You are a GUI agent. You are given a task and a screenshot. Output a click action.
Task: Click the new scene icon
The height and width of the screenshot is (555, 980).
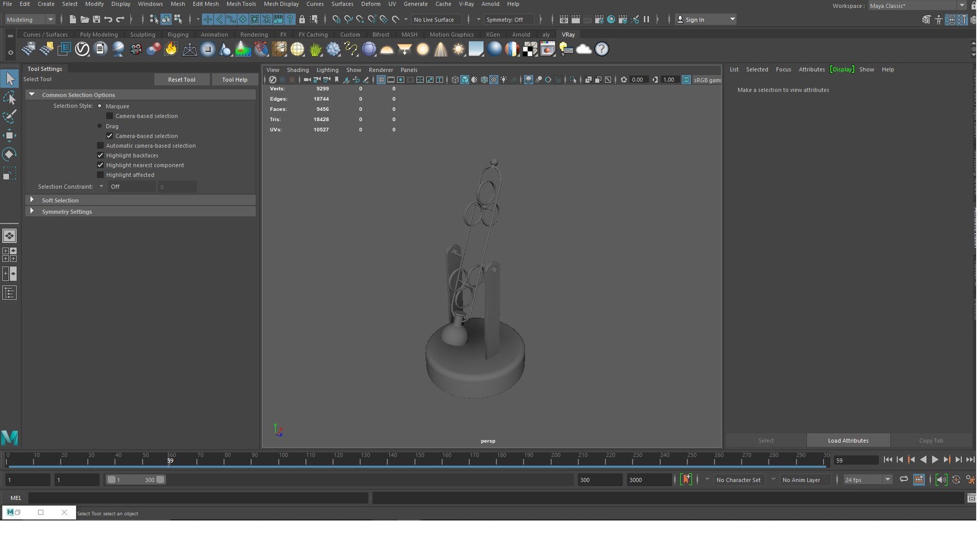72,20
